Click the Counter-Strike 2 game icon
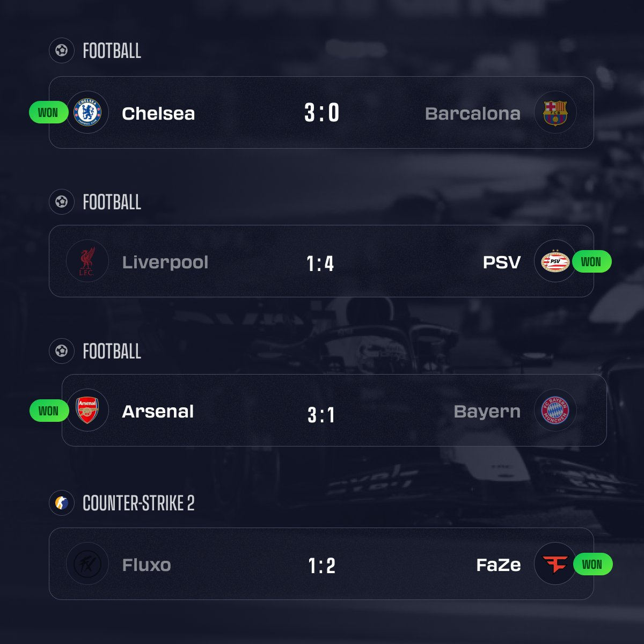This screenshot has width=644, height=644. click(x=62, y=503)
